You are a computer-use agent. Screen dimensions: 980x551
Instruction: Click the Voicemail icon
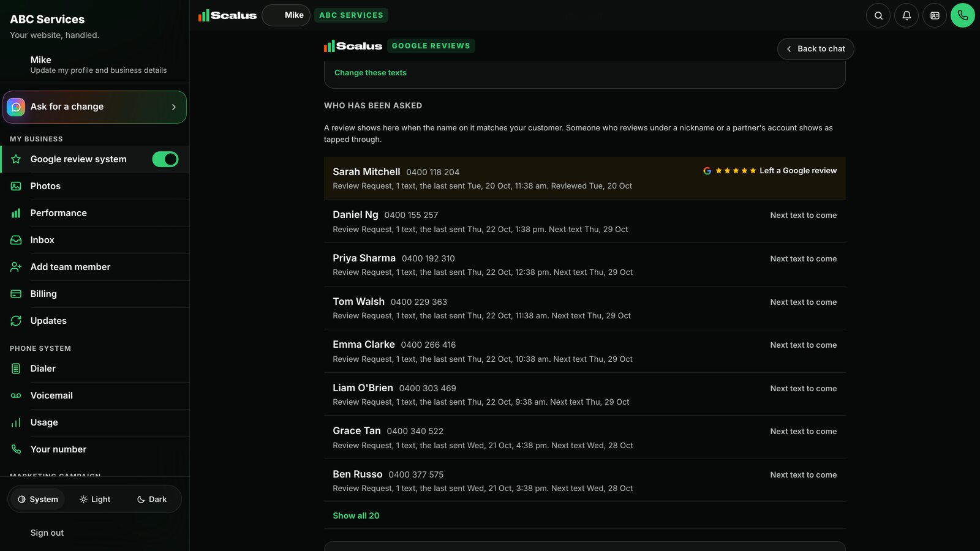(x=16, y=395)
